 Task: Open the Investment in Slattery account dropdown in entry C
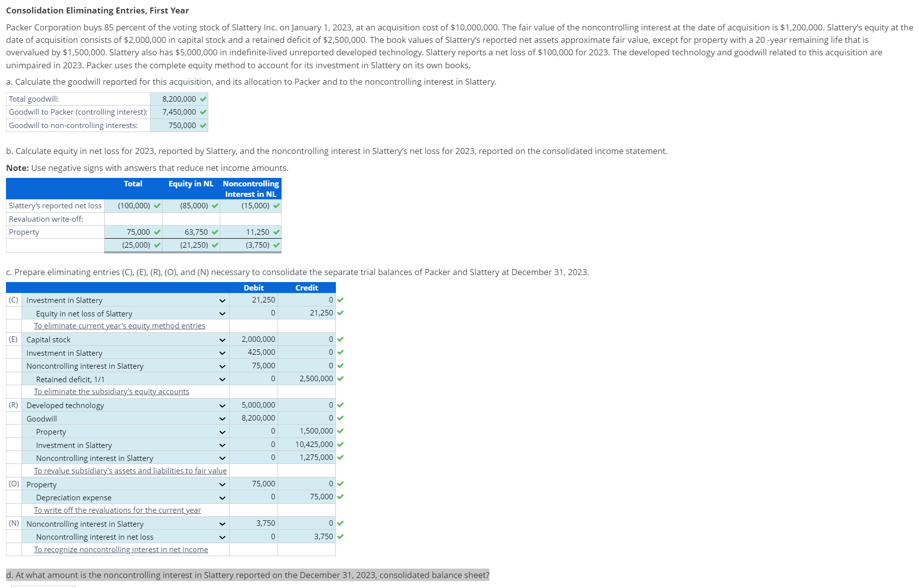point(222,300)
